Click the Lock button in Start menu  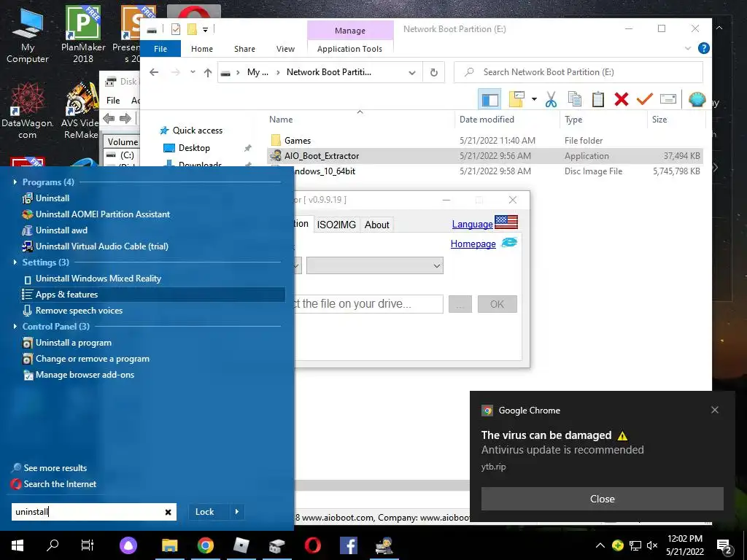tap(205, 512)
